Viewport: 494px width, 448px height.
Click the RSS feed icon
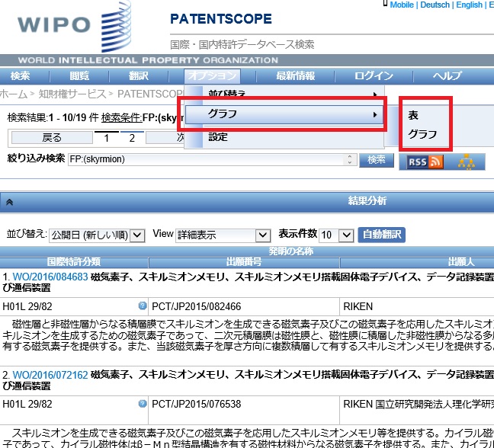click(425, 162)
